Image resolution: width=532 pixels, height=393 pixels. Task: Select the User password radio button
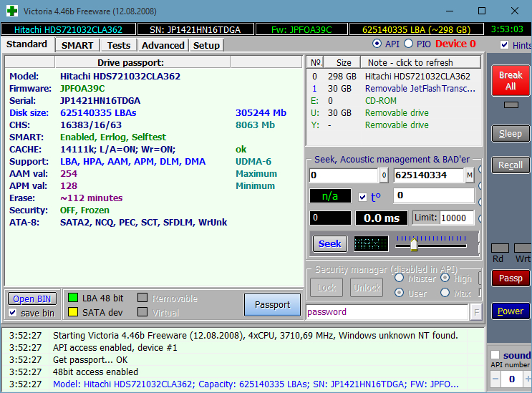[x=400, y=293]
